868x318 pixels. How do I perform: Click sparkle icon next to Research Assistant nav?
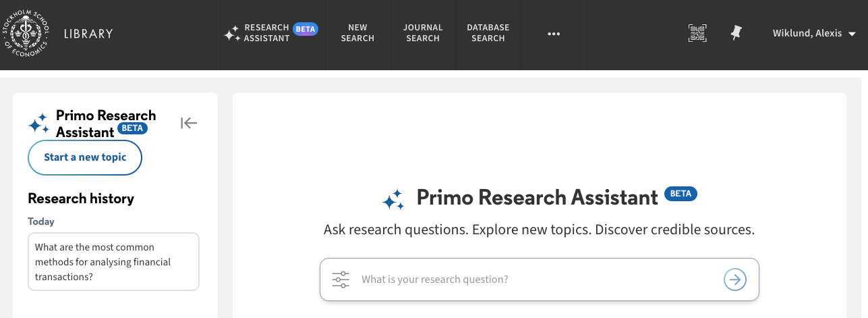[232, 33]
